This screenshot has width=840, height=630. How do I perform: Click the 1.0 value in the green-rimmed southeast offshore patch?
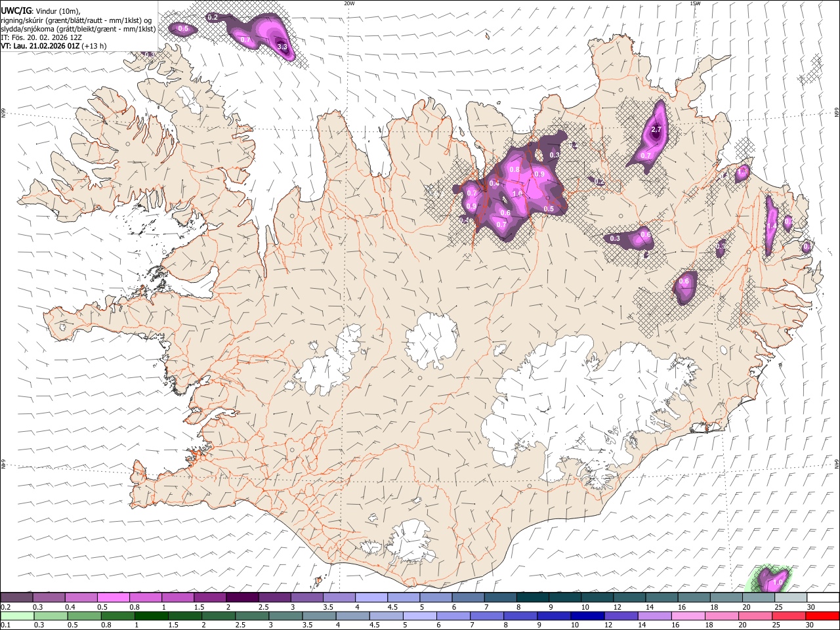(778, 583)
